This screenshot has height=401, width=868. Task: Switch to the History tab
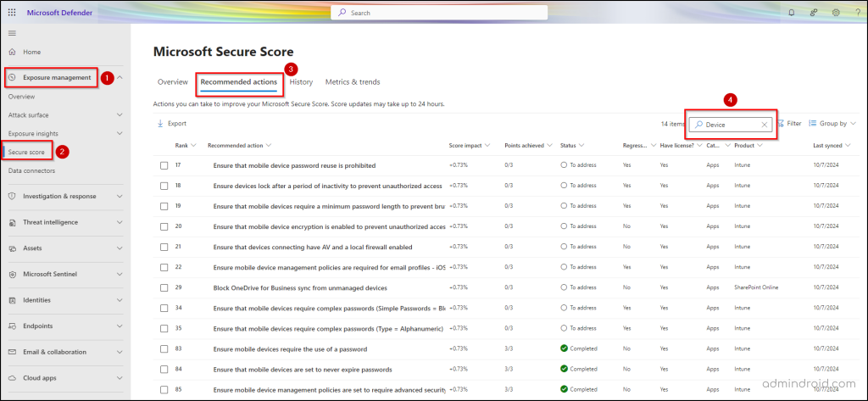click(301, 82)
